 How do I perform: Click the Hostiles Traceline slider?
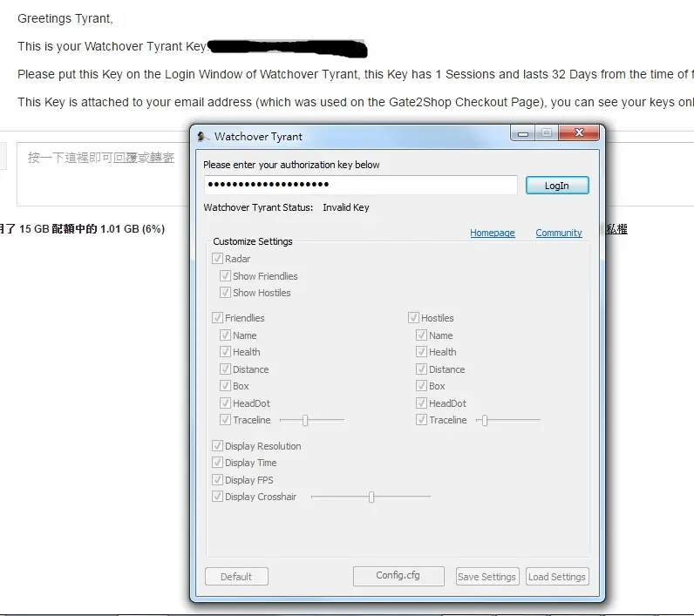(484, 421)
